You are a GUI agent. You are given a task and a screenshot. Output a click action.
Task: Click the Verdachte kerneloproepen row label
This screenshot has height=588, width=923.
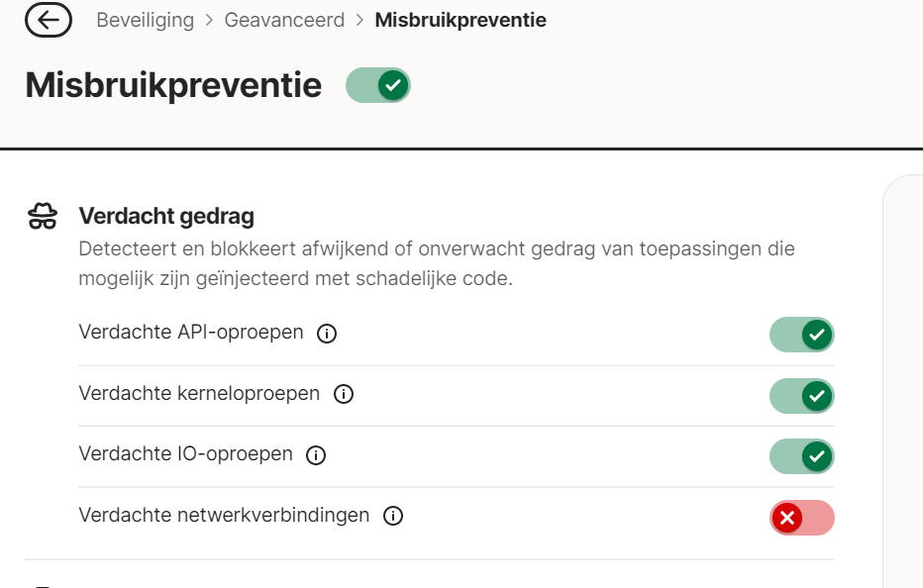[x=199, y=394]
